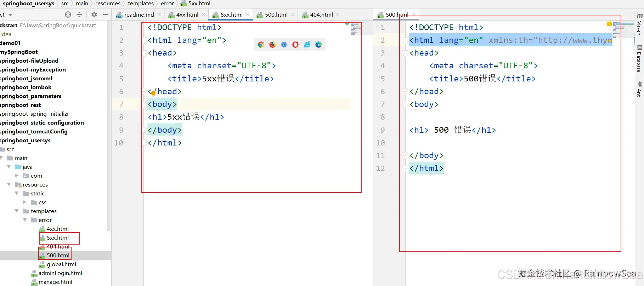Click breadcrumb springboot_usersys
This screenshot has width=644, height=286.
tap(29, 4)
